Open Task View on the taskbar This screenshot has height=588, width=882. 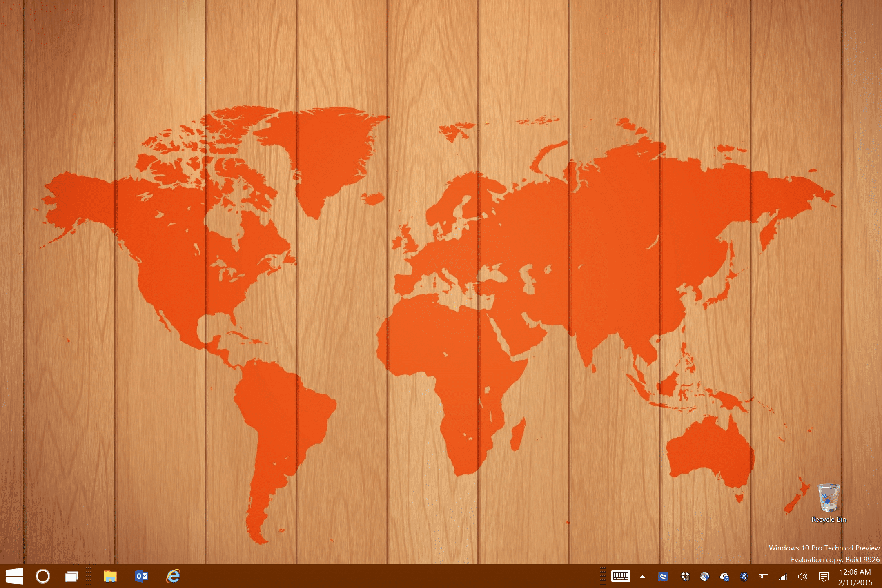(x=71, y=577)
